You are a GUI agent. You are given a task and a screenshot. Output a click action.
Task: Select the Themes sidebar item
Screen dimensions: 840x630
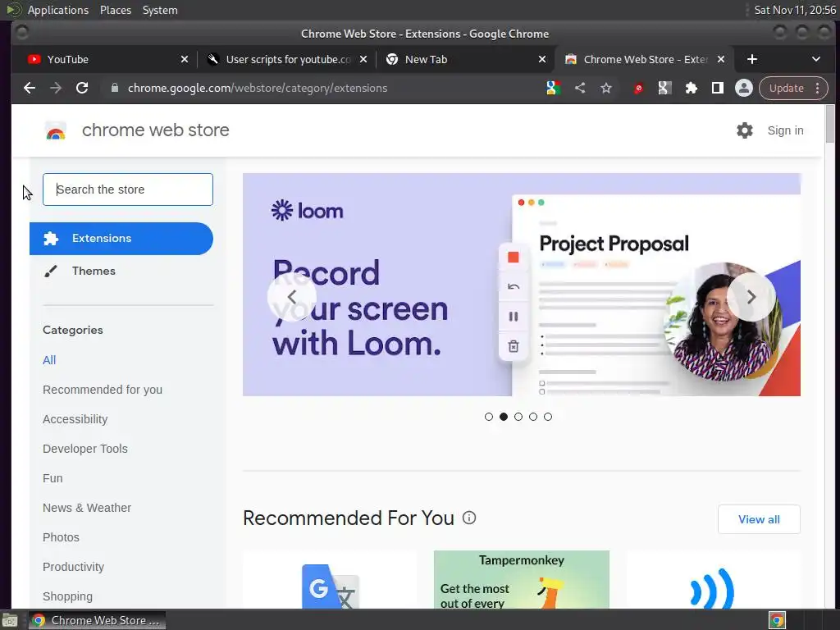click(x=121, y=271)
